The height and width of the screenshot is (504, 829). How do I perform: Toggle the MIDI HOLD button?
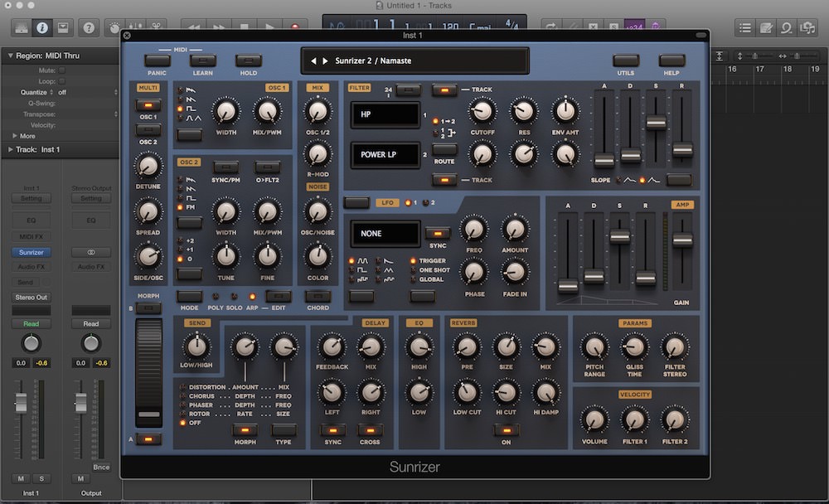[x=249, y=61]
